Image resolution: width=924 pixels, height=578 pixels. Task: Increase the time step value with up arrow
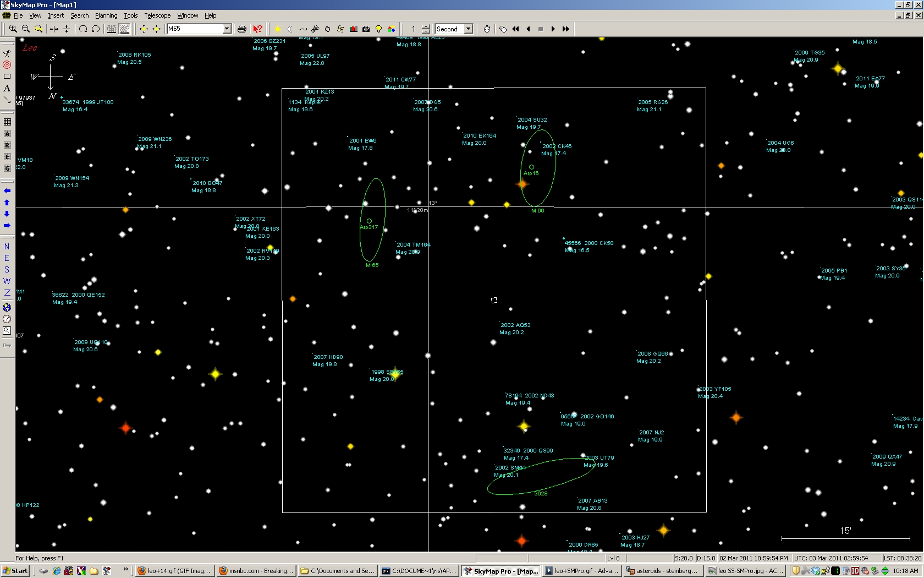(426, 26)
